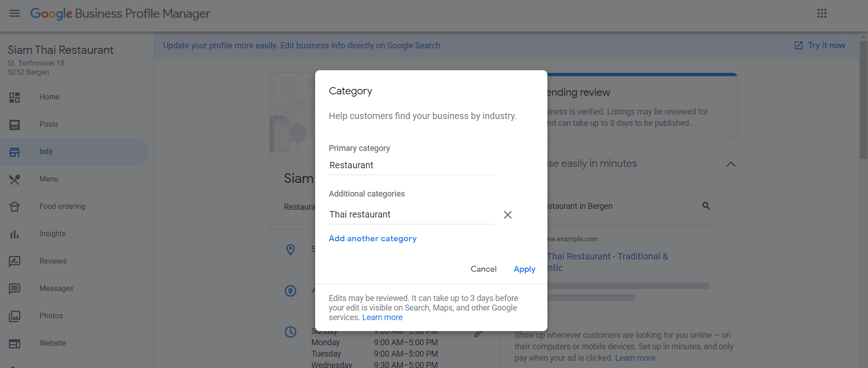Image resolution: width=868 pixels, height=368 pixels.
Task: Click the page vertical scrollbar
Action: click(x=863, y=100)
